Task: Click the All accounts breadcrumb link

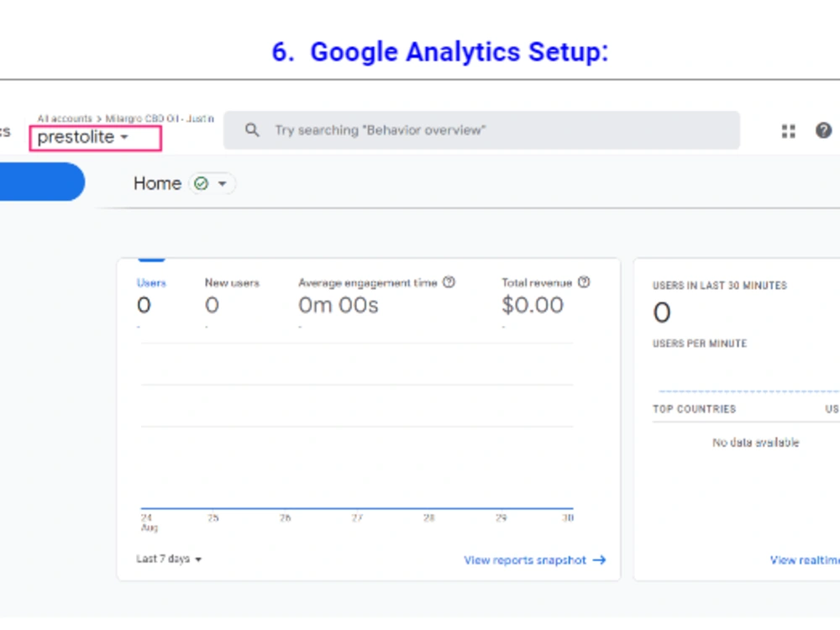Action: coord(65,118)
